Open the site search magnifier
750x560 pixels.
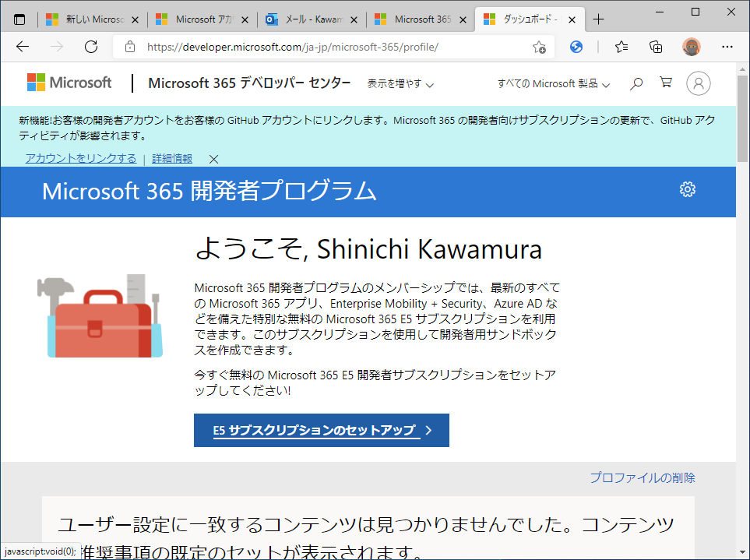(x=636, y=83)
